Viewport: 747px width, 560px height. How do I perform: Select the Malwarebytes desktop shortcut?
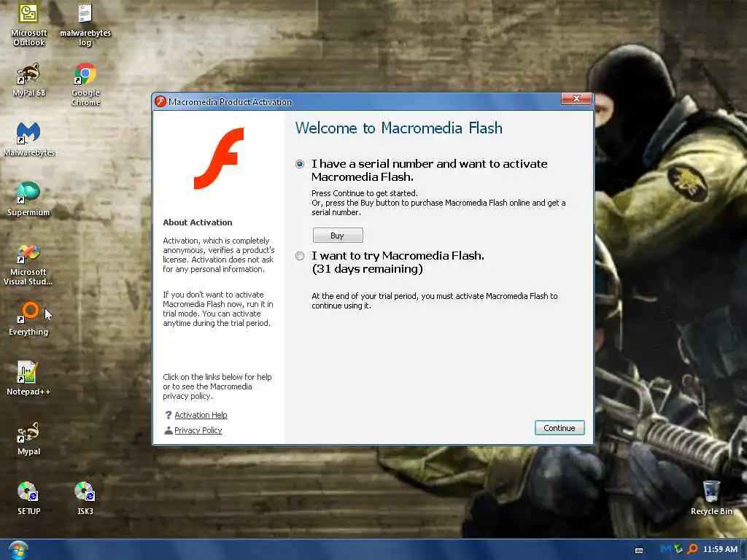(28, 139)
